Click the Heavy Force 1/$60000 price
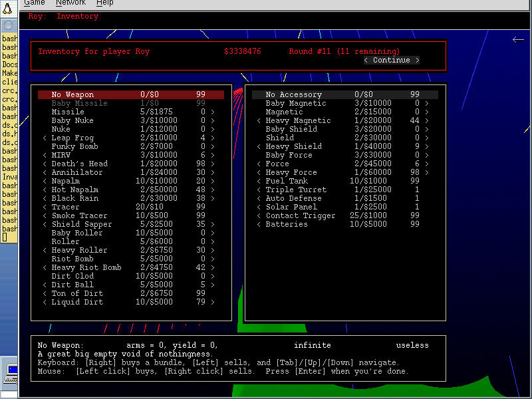Image resolution: width=532 pixels, height=399 pixels. click(373, 172)
